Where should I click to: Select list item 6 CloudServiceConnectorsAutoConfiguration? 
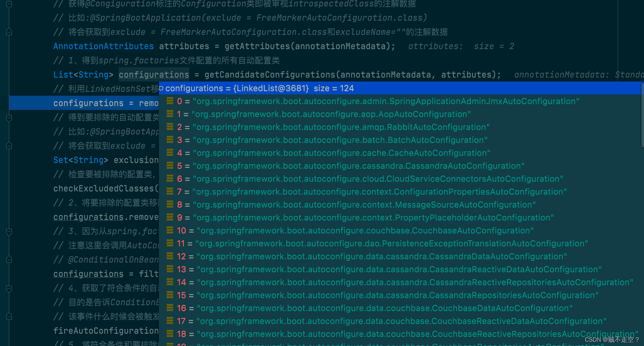[x=400, y=179]
